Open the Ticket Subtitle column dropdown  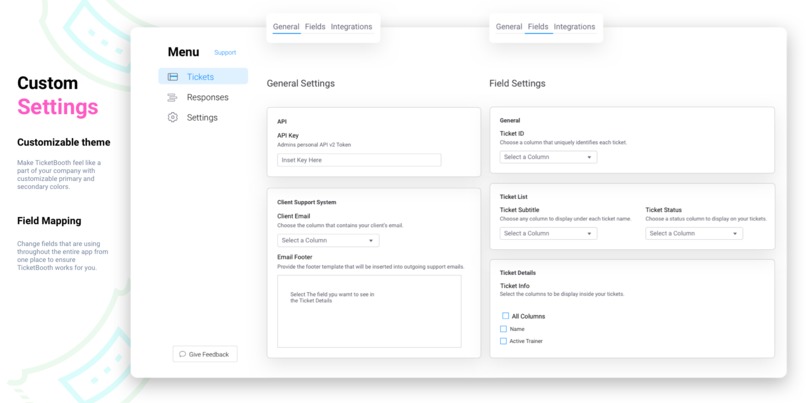[x=548, y=233]
